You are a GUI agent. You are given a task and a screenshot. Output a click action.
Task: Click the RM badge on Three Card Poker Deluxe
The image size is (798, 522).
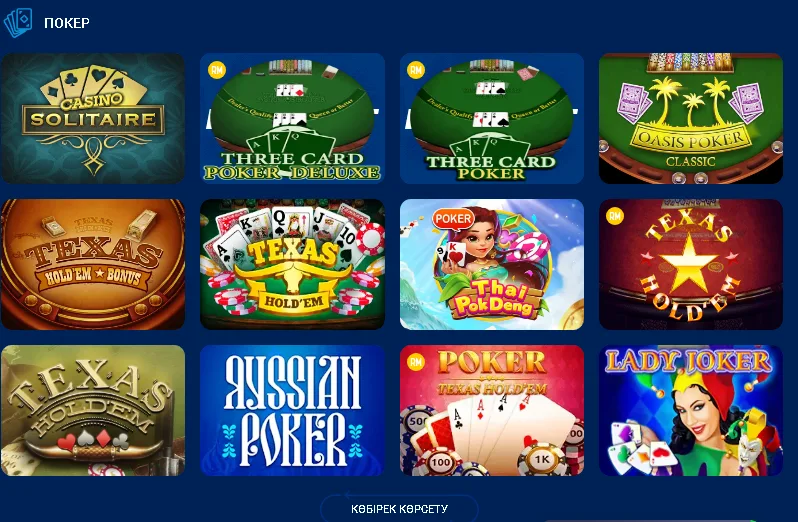tap(217, 70)
